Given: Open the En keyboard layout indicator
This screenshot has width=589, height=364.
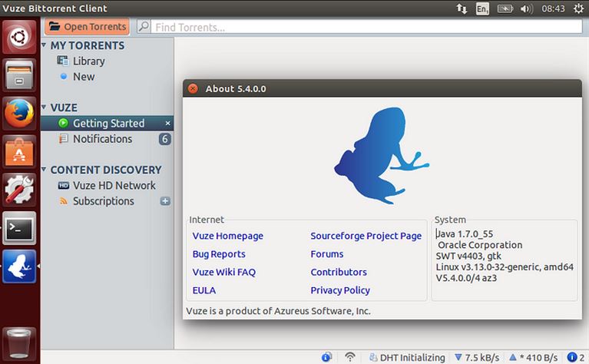Looking at the screenshot, I should click(x=482, y=8).
